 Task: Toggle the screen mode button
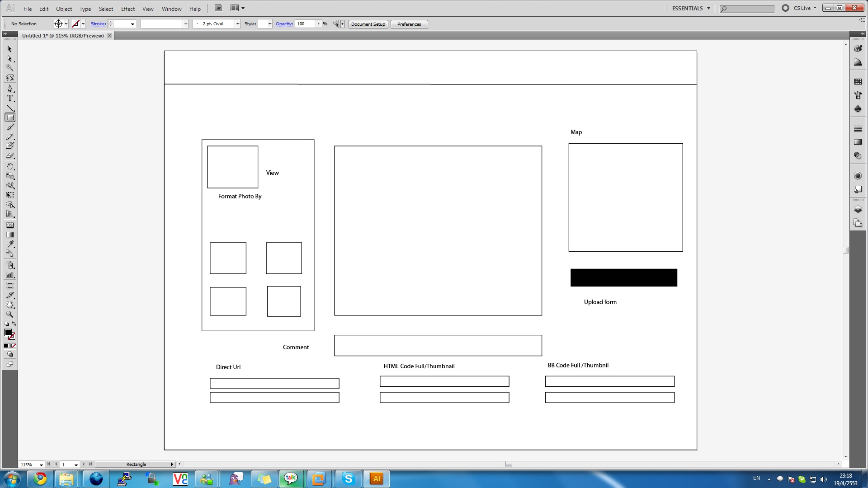pos(10,364)
